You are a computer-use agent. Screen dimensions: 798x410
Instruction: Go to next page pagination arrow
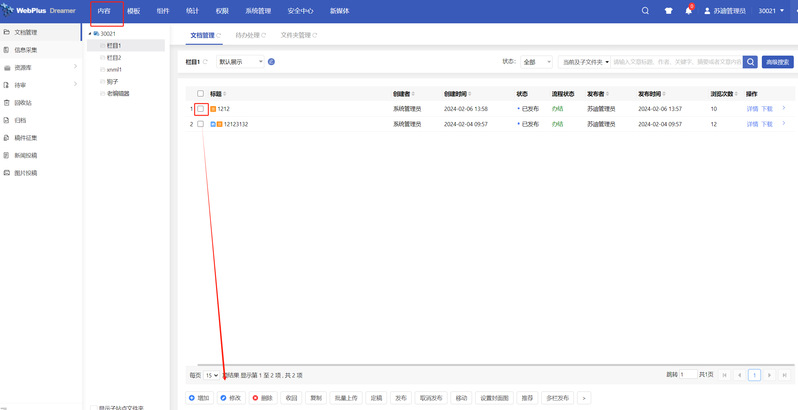tap(770, 375)
